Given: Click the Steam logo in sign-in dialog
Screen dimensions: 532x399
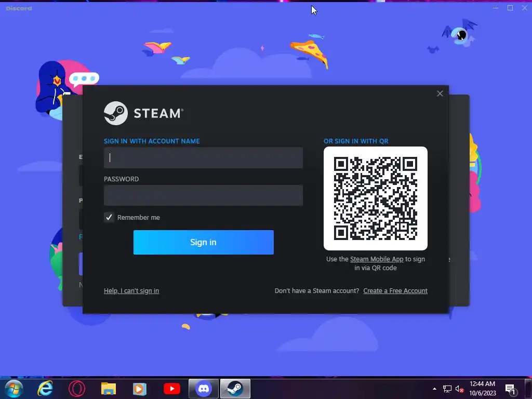Looking at the screenshot, I should tap(143, 113).
